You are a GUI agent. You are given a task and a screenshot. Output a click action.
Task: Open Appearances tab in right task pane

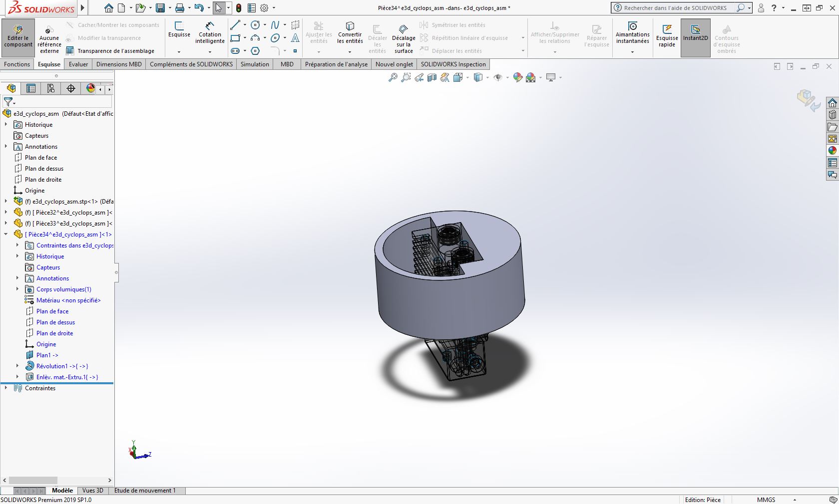832,151
